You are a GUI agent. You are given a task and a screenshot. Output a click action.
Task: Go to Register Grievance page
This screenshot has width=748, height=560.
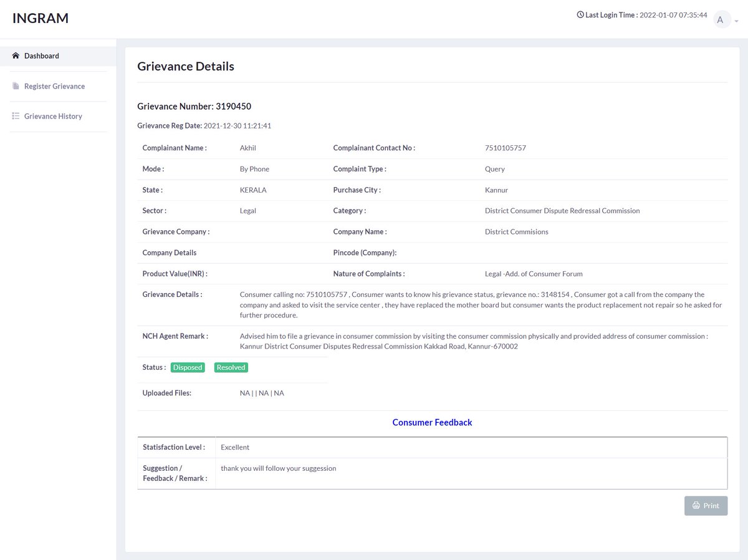pyautogui.click(x=54, y=86)
